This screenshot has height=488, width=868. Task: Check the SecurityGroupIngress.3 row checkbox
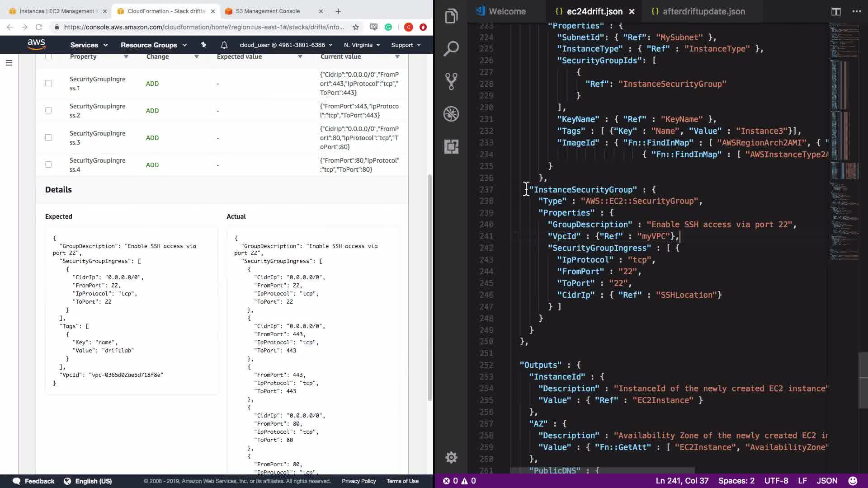(48, 137)
